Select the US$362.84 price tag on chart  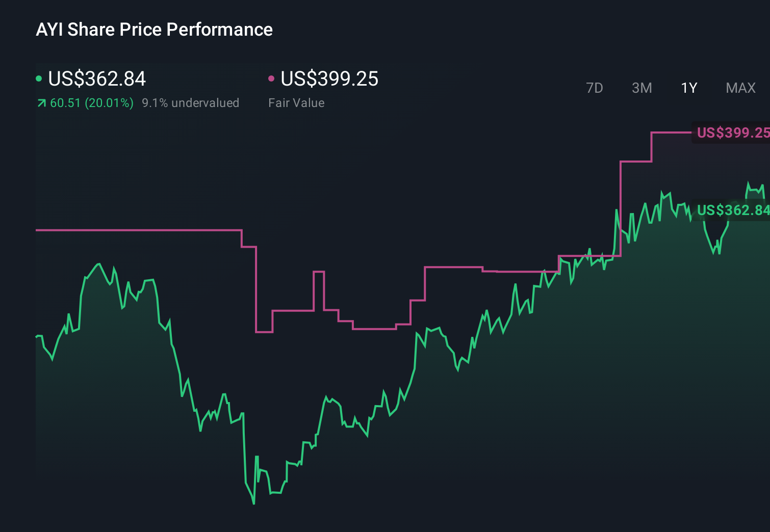coord(733,210)
